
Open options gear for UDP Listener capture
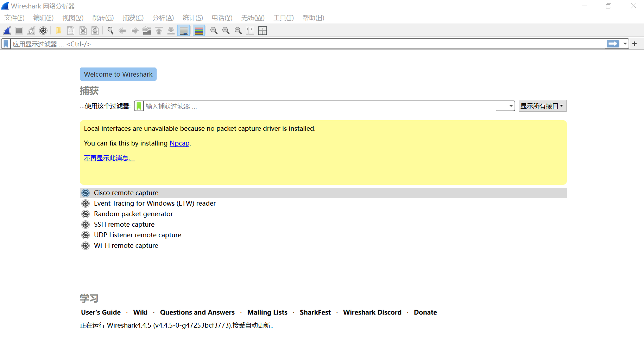(86, 235)
